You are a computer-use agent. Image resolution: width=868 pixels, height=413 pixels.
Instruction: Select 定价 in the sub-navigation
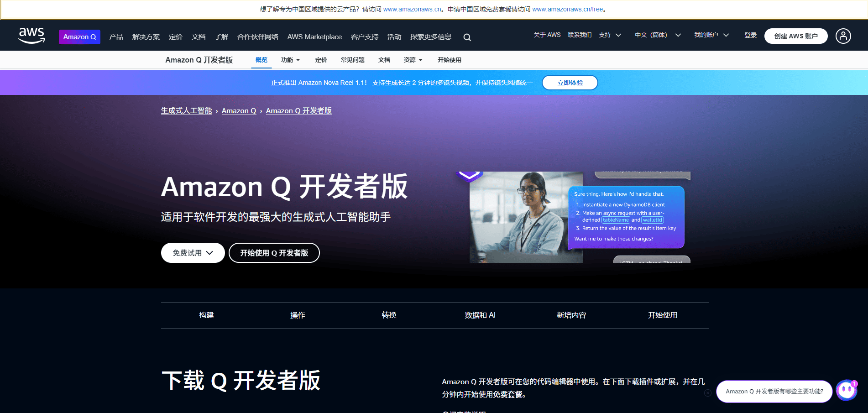pos(321,60)
